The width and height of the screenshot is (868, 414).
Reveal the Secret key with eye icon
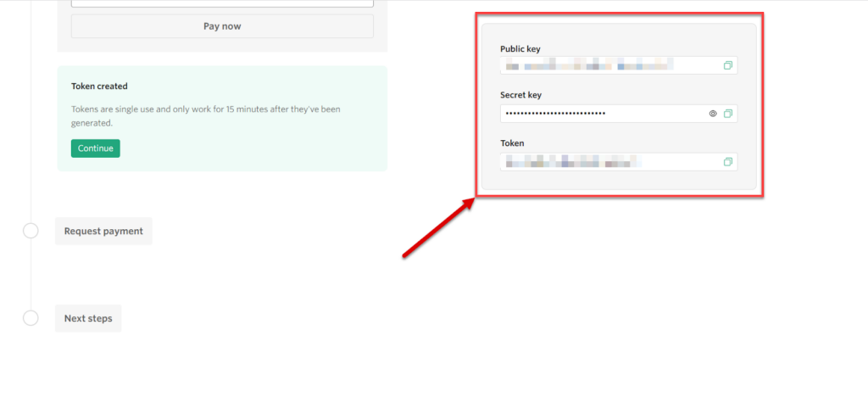click(x=713, y=114)
